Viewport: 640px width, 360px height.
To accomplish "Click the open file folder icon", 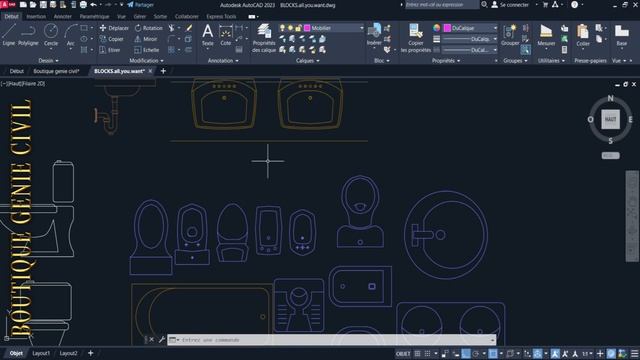I will click(33, 5).
